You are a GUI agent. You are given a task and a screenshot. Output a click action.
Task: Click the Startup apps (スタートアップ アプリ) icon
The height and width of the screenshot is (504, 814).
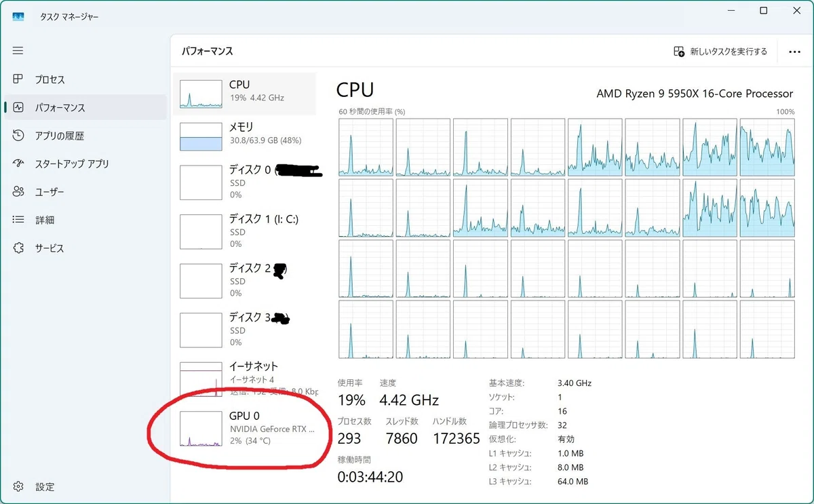[x=18, y=163]
